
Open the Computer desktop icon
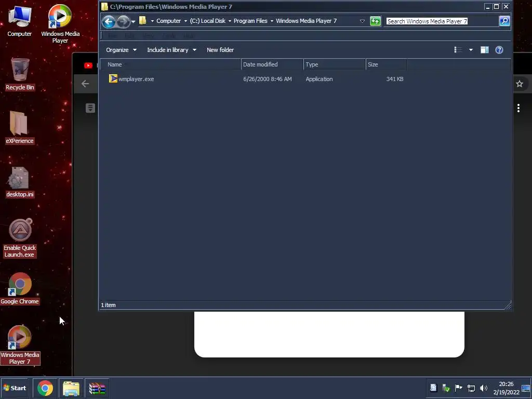[x=19, y=21]
